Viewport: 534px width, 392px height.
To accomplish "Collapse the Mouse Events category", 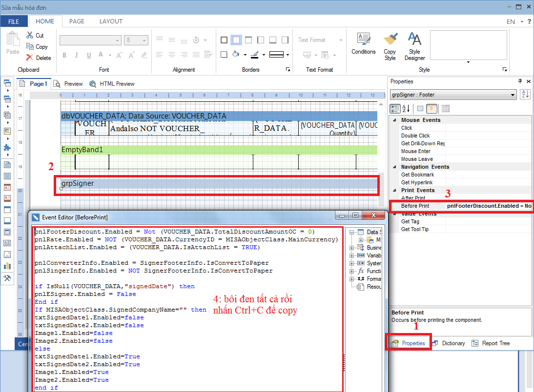I will [395, 120].
